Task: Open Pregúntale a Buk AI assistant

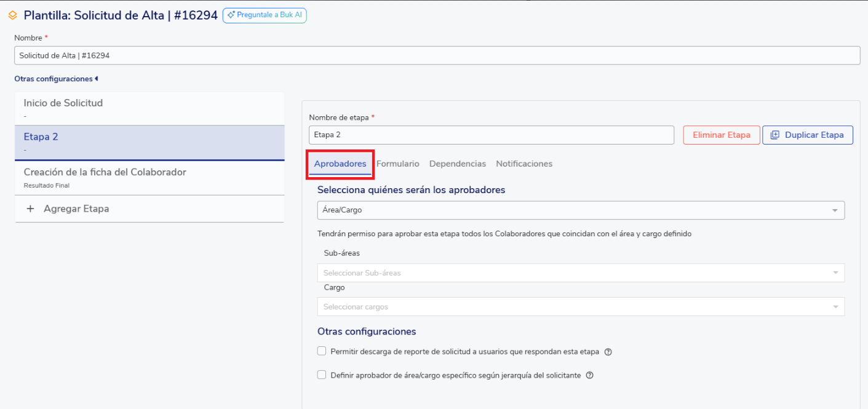Action: point(265,15)
